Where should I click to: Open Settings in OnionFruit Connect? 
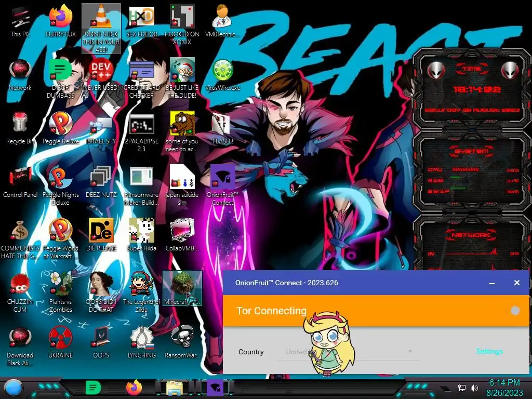pos(489,352)
